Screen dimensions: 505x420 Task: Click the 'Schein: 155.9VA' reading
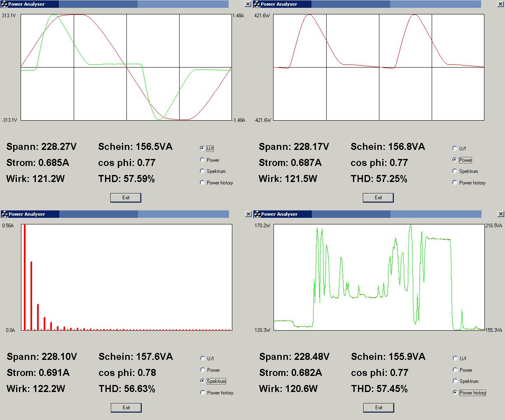pyautogui.click(x=388, y=357)
